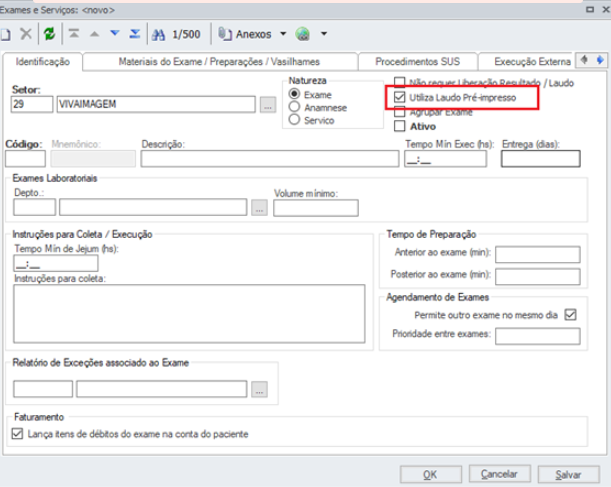Click the Código input field
Viewport: 611px width, 487px height.
coord(25,159)
